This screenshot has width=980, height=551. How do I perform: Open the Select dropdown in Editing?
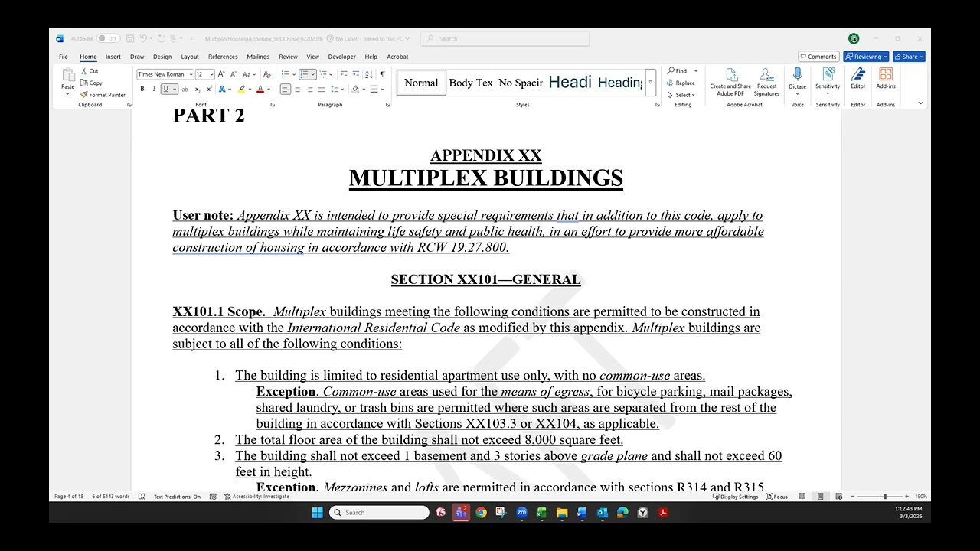tap(681, 95)
